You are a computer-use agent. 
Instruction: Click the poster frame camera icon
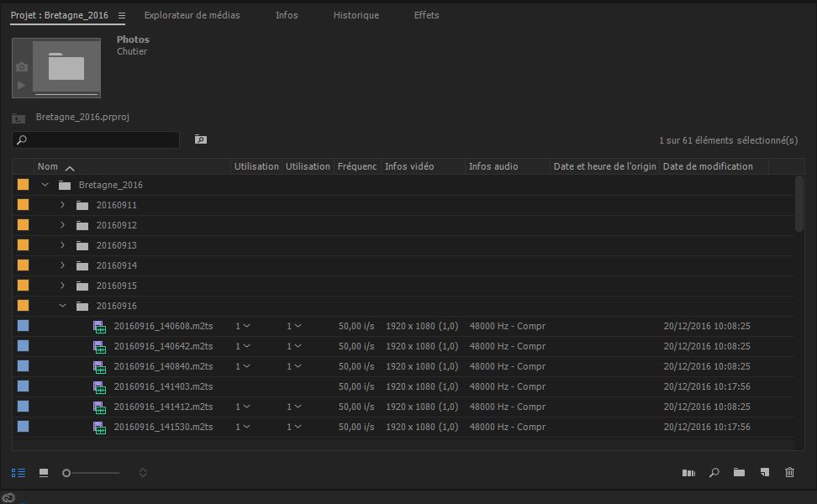click(22, 67)
